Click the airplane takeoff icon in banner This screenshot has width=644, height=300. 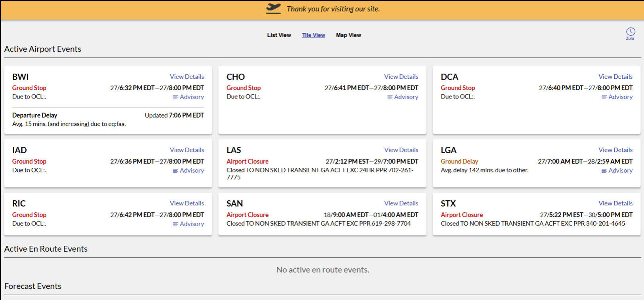[273, 9]
